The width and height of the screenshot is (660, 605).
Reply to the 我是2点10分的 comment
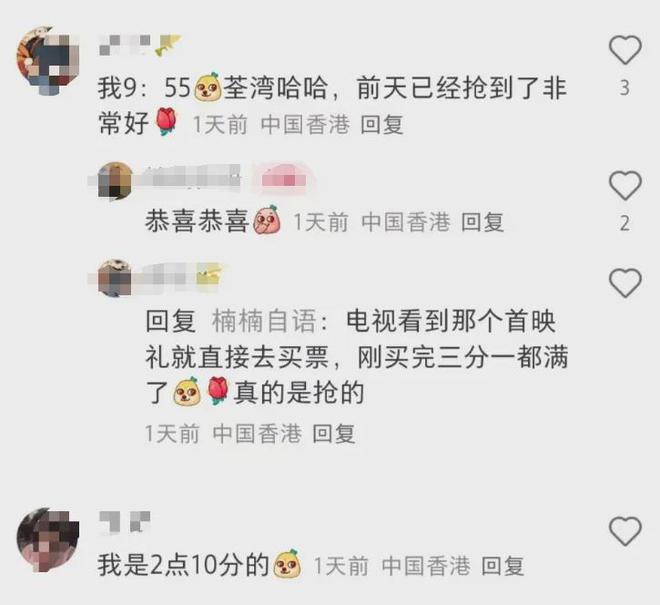tap(503, 565)
